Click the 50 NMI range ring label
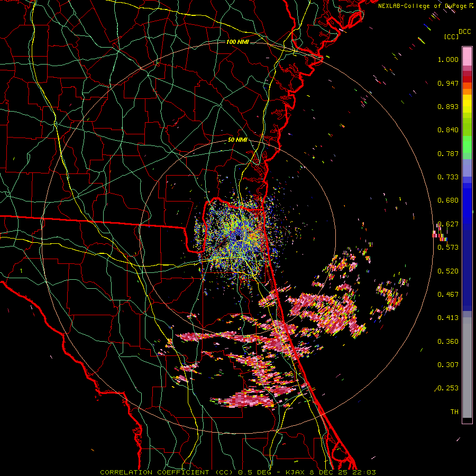The height and width of the screenshot is (476, 476). 237,140
